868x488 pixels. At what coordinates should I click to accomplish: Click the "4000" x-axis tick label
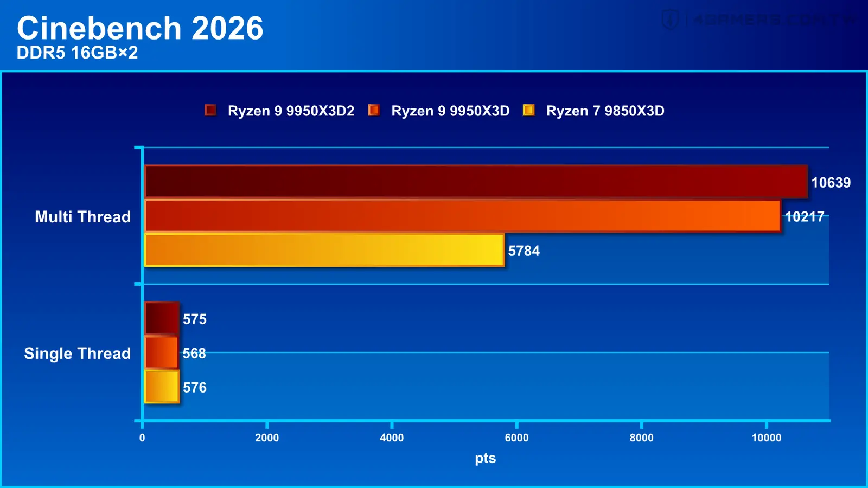pyautogui.click(x=392, y=438)
